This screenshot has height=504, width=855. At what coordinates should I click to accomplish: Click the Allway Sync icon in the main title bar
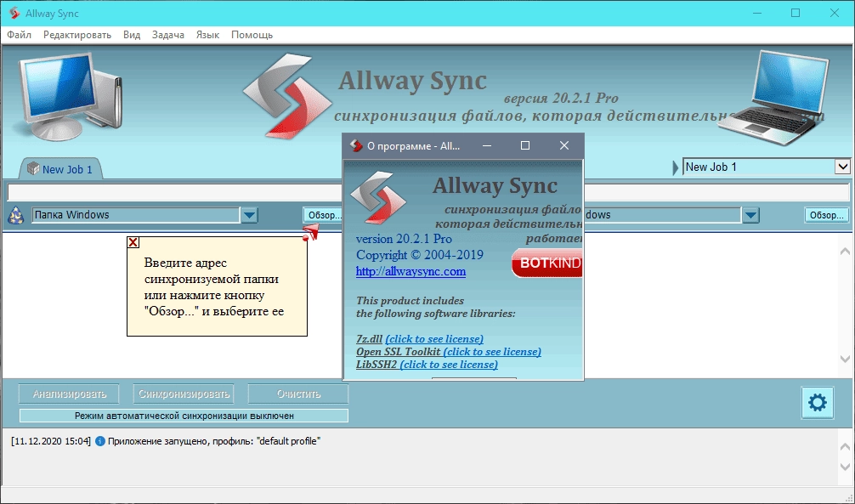(x=14, y=13)
